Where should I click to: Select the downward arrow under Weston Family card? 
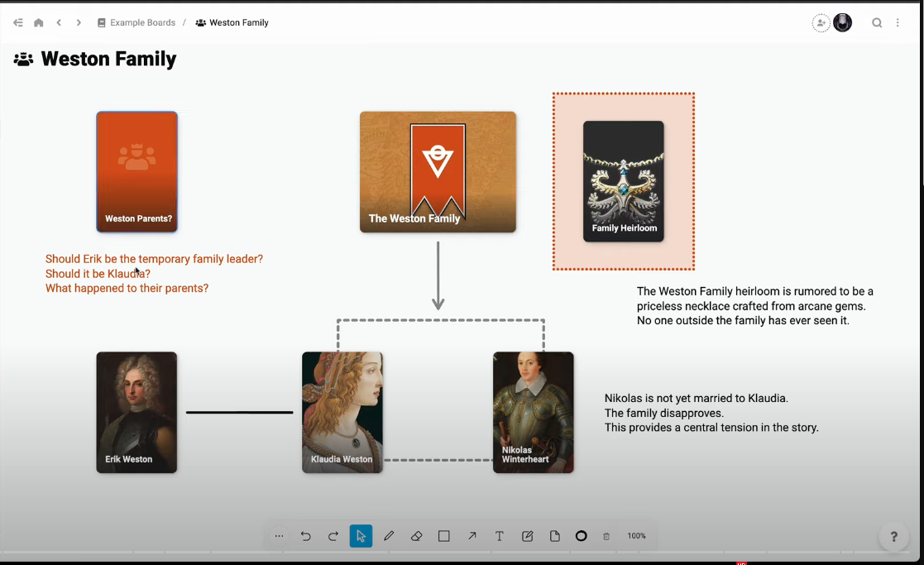(438, 275)
